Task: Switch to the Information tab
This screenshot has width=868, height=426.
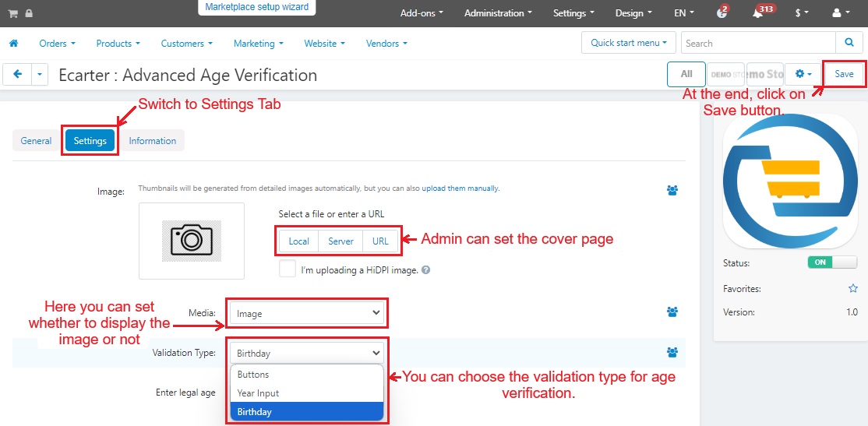Action: pyautogui.click(x=152, y=141)
